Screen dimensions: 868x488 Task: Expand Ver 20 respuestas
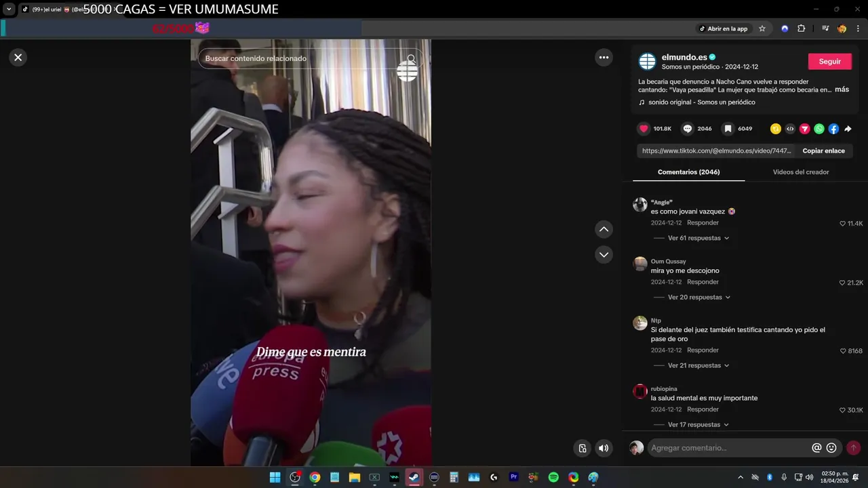pyautogui.click(x=699, y=298)
